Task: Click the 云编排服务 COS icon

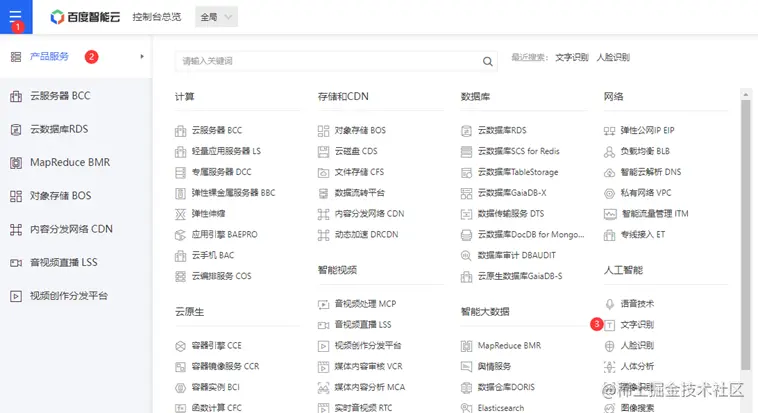Action: [180, 276]
